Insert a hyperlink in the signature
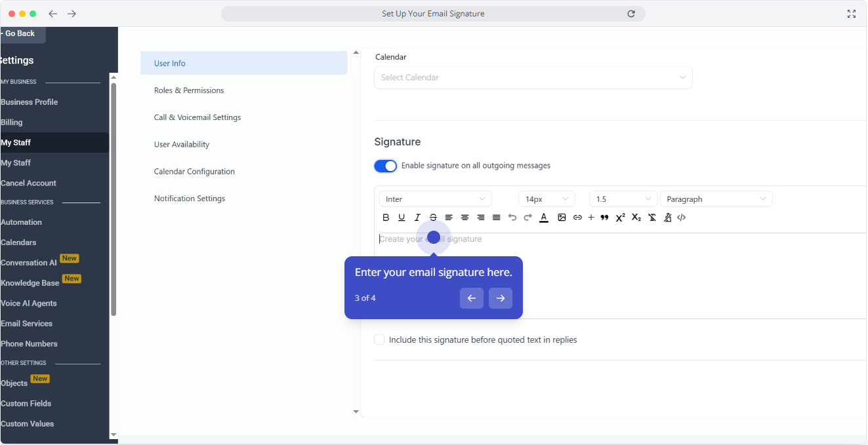The height and width of the screenshot is (445, 868). (x=577, y=218)
